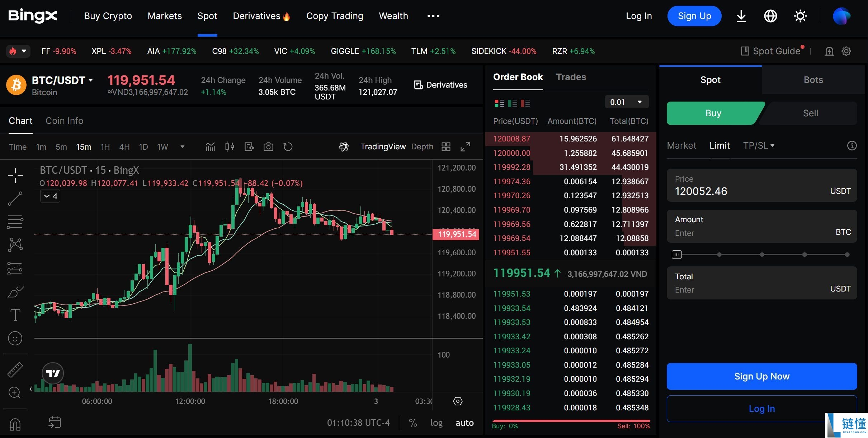Open chart indicators

210,147
